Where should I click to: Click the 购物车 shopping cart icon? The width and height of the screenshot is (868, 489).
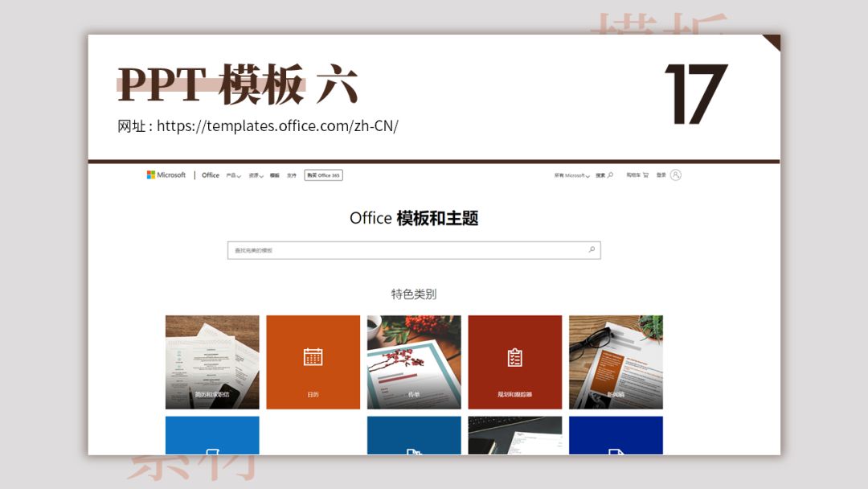[x=647, y=175]
